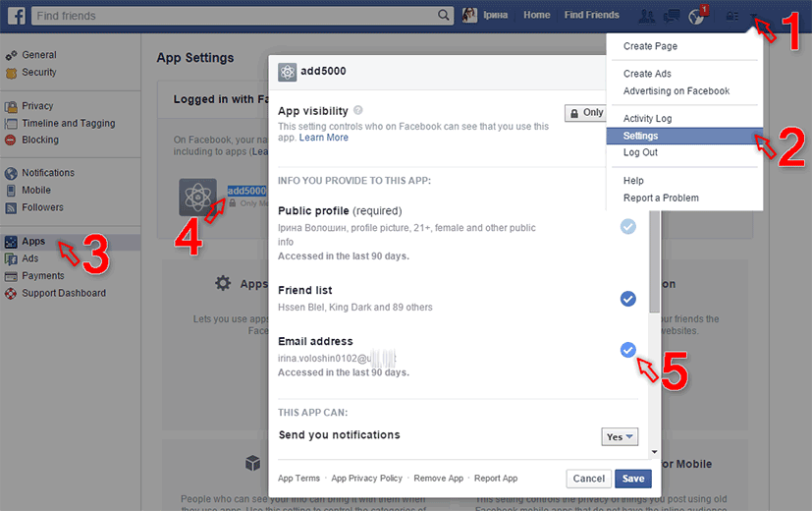
Task: Open the Send you notifications Yes dropdown
Action: tap(620, 437)
